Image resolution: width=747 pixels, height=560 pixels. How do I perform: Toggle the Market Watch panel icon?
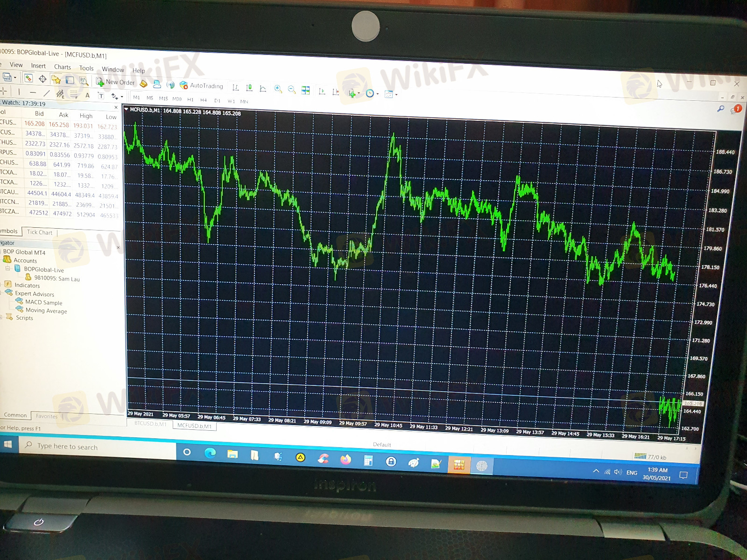[28, 78]
